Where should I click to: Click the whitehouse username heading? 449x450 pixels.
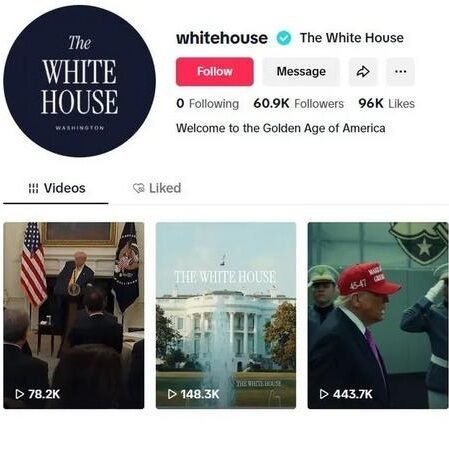pyautogui.click(x=222, y=38)
